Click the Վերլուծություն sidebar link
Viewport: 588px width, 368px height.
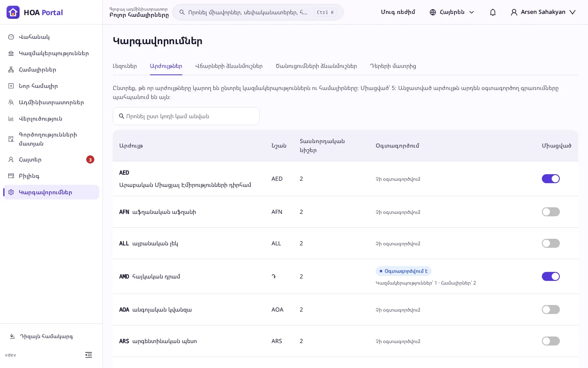click(x=51, y=119)
